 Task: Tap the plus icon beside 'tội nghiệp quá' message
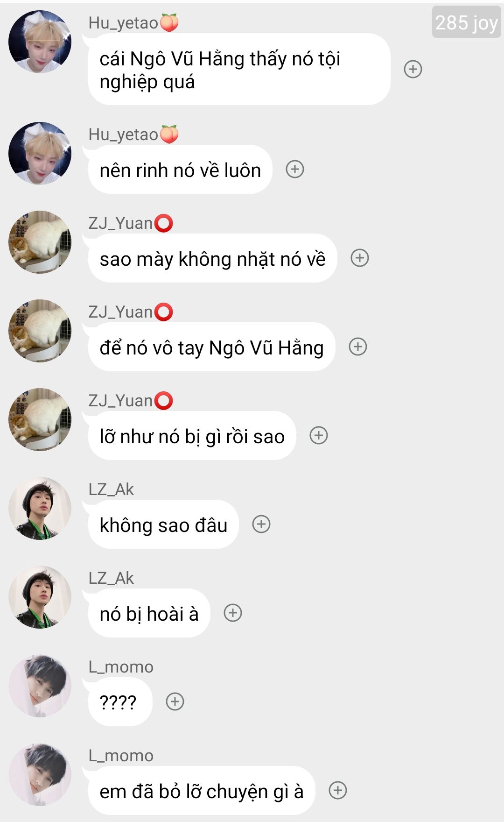click(x=413, y=69)
